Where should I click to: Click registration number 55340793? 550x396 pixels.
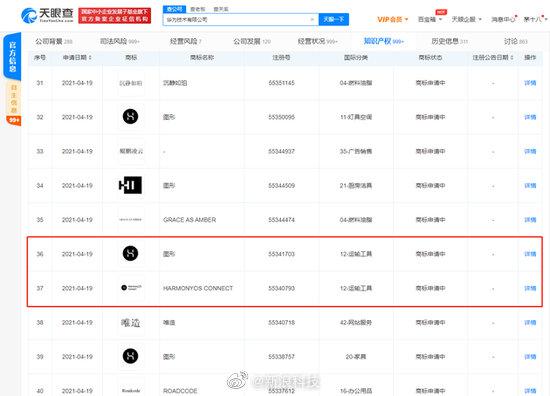(282, 288)
